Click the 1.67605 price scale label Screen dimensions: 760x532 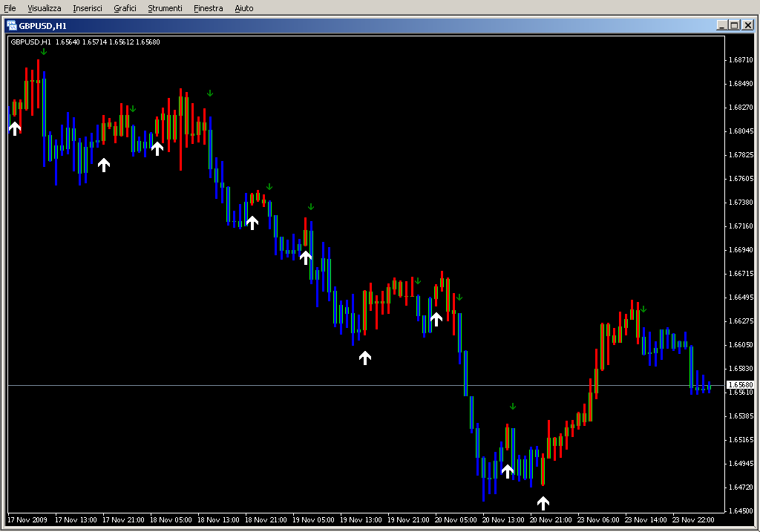tap(741, 179)
